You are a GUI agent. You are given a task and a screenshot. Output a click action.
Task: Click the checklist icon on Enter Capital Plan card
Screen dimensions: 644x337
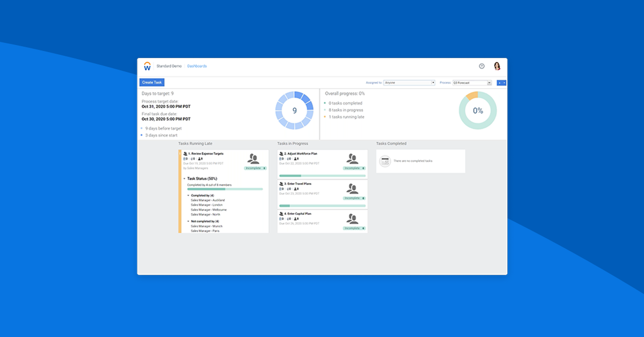click(x=280, y=219)
